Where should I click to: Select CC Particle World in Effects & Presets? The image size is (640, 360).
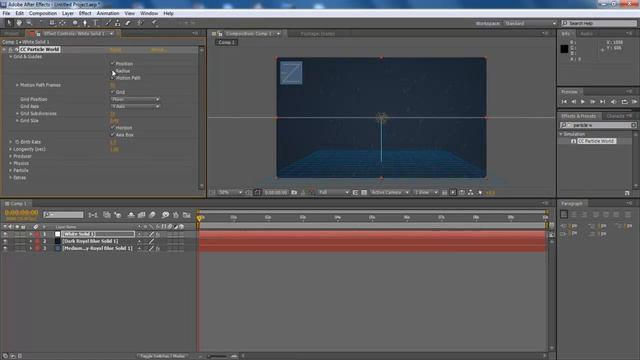pyautogui.click(x=596, y=141)
